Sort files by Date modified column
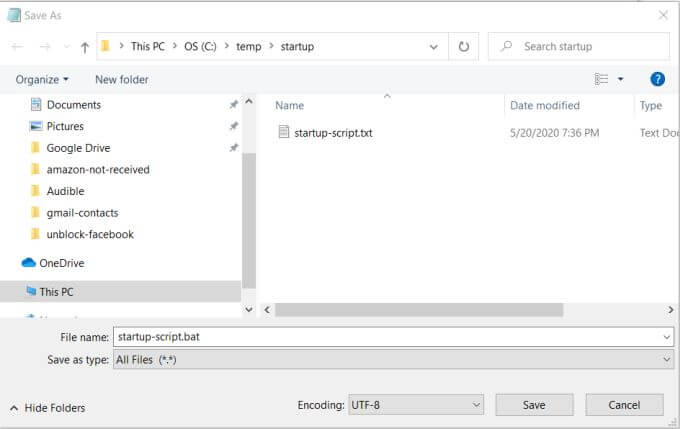680x429 pixels. 545,105
